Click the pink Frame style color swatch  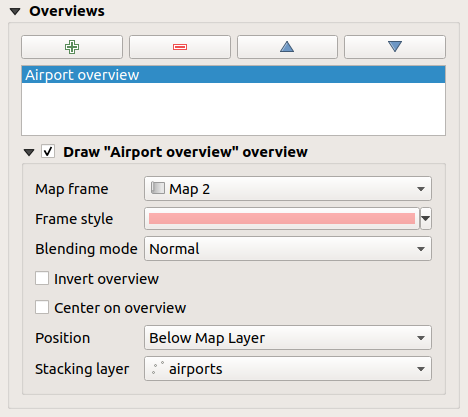[282, 219]
